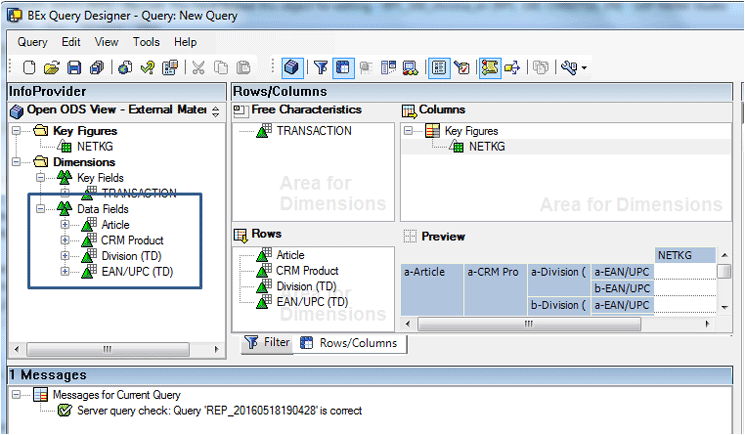745x435 pixels.
Task: Expand the Article data field node
Action: tap(66, 225)
